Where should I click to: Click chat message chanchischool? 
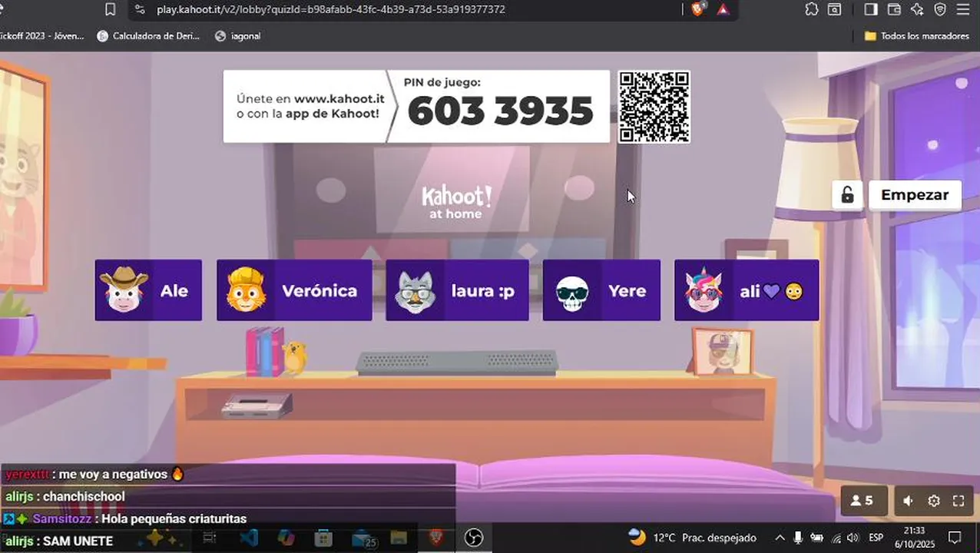(84, 497)
